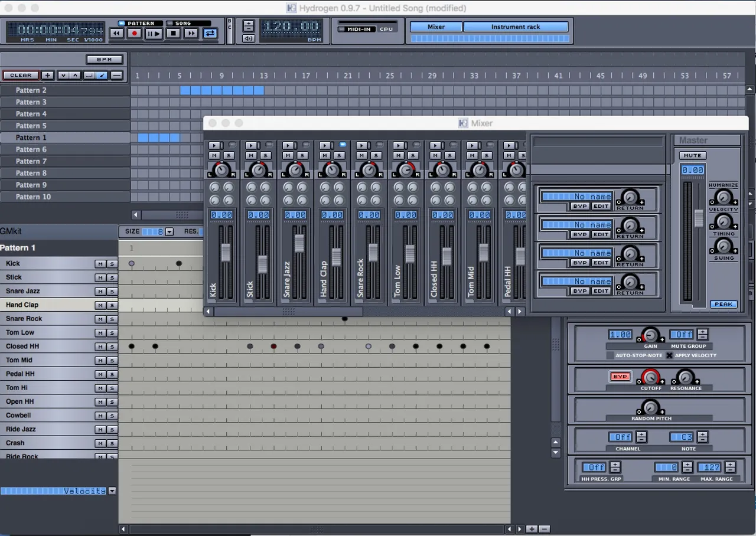Fast forward the transport
The height and width of the screenshot is (536, 756).
click(191, 34)
